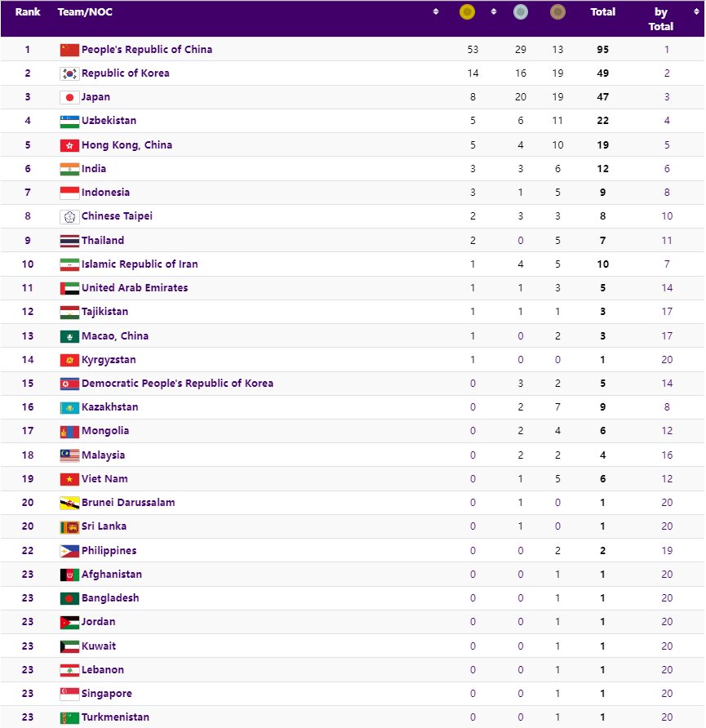Open the Hong Kong, China team link
706x728 pixels.
127,145
